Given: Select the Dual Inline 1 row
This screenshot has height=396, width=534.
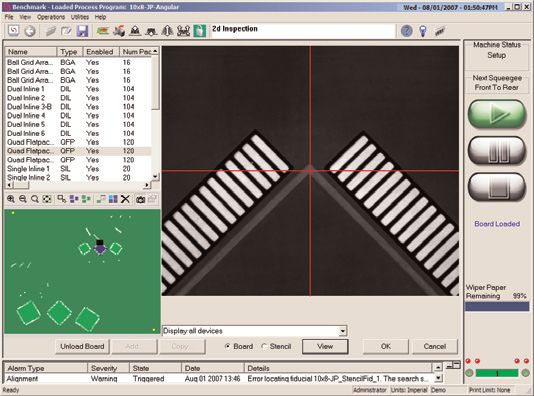Looking at the screenshot, I should (78, 89).
